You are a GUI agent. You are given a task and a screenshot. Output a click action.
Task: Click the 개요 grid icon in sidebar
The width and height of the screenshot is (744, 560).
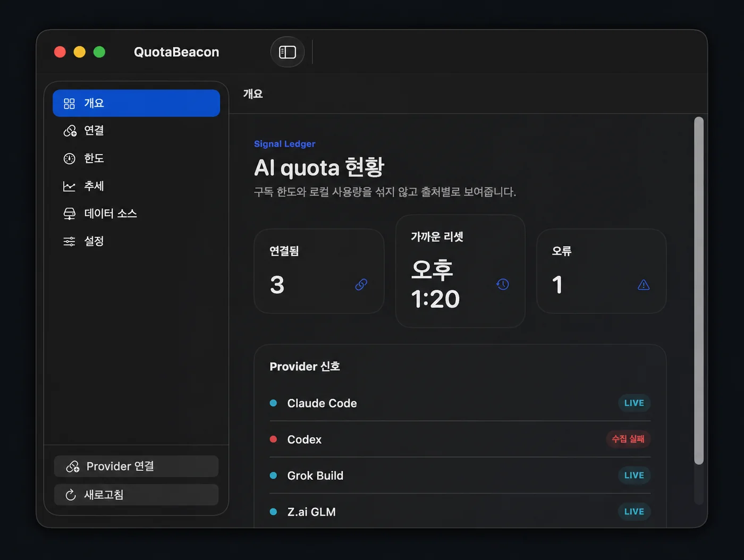[x=69, y=104]
